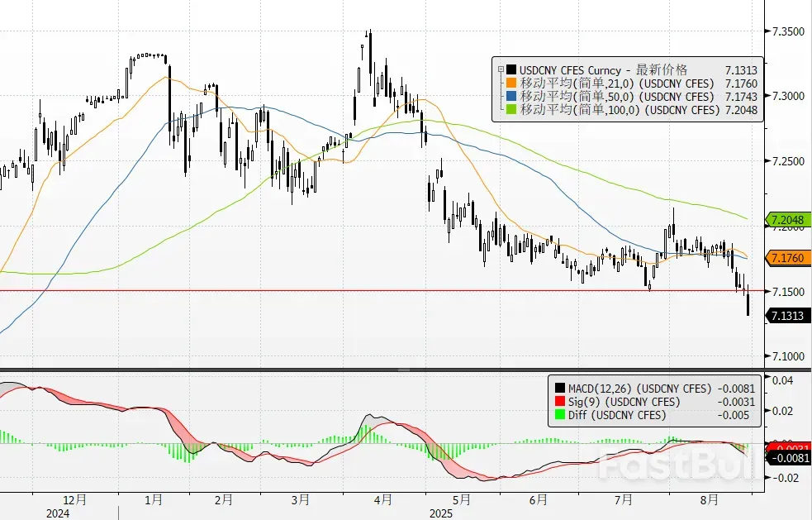Viewport: 812px width, 520px height.
Task: Click the 7.3500 label on price axis
Action: (787, 31)
